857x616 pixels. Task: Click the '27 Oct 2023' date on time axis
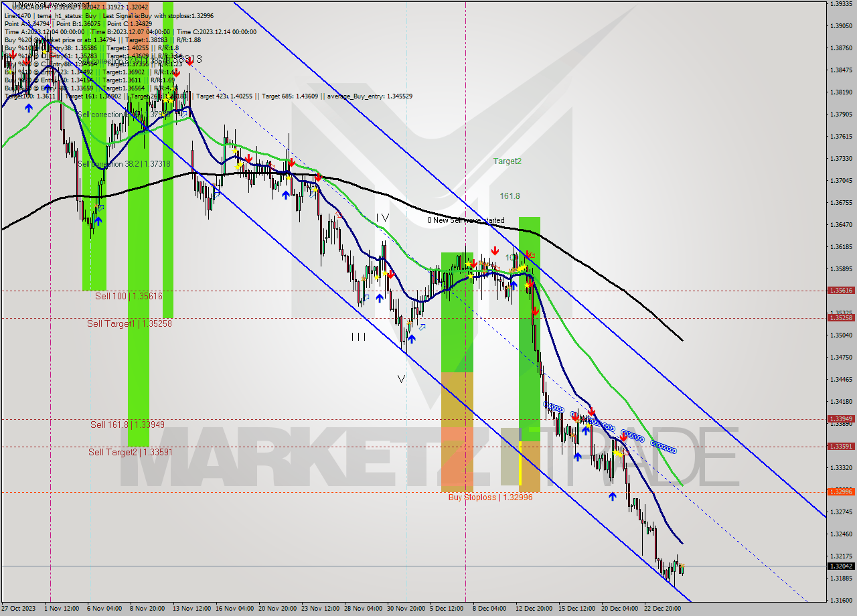pos(20,609)
